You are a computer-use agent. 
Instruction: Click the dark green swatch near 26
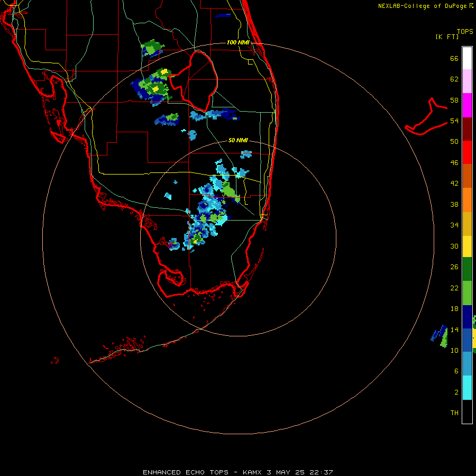point(467,269)
